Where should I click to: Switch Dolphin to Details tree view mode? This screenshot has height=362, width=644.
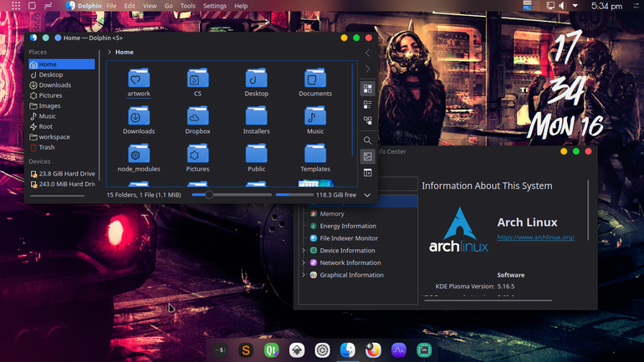click(368, 120)
